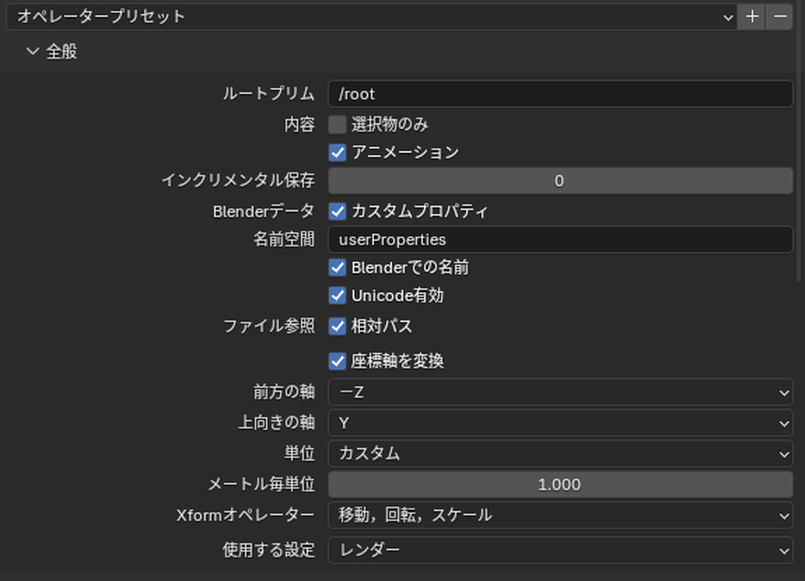Toggle the カスタムプロパティ checkbox

tap(337, 211)
